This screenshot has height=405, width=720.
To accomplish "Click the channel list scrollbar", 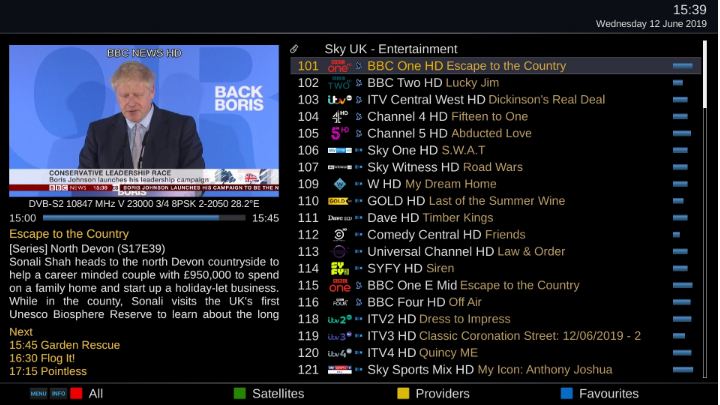I will click(705, 209).
